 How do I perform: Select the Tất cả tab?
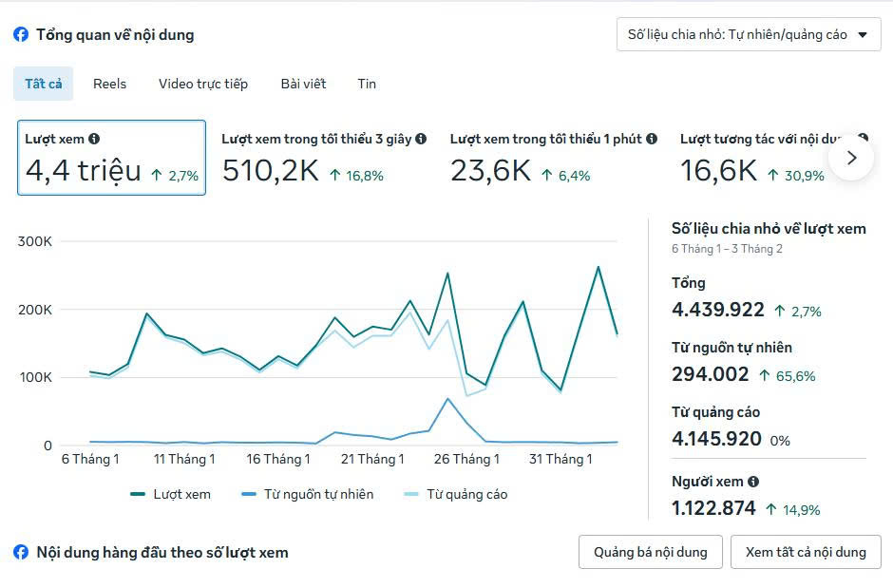[44, 84]
